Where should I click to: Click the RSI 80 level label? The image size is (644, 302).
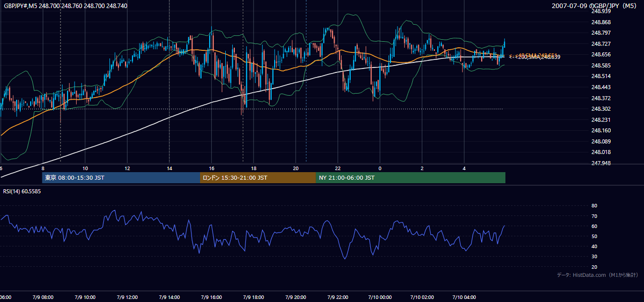(594, 206)
